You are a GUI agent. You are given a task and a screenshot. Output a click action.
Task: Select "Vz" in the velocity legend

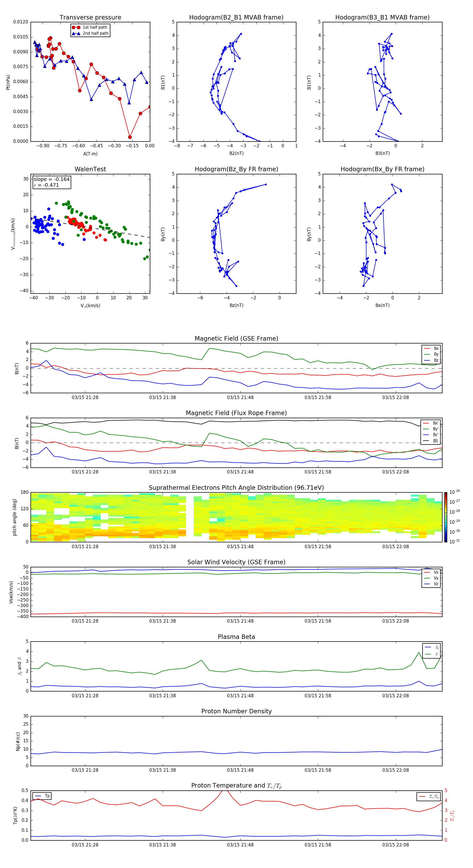coord(431,584)
